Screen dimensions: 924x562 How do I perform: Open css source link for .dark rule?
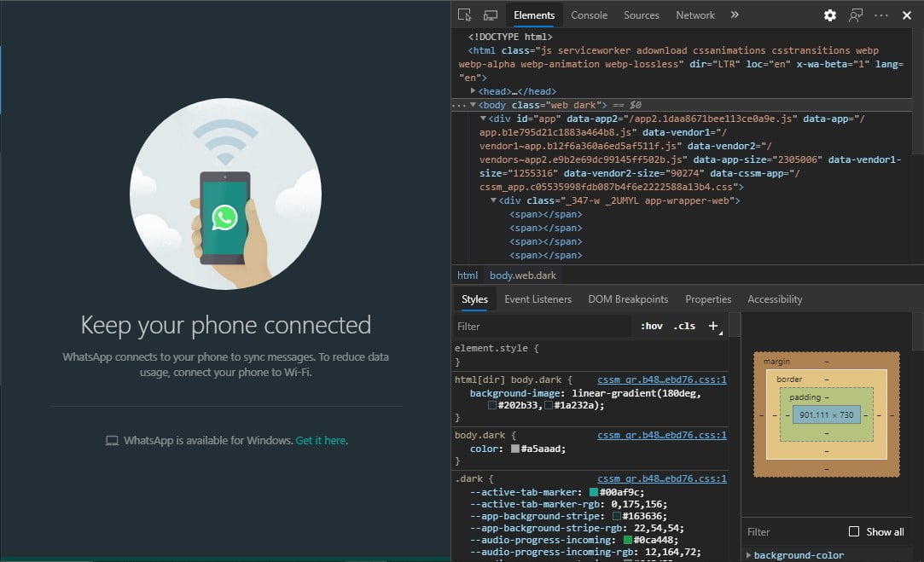pyautogui.click(x=662, y=479)
